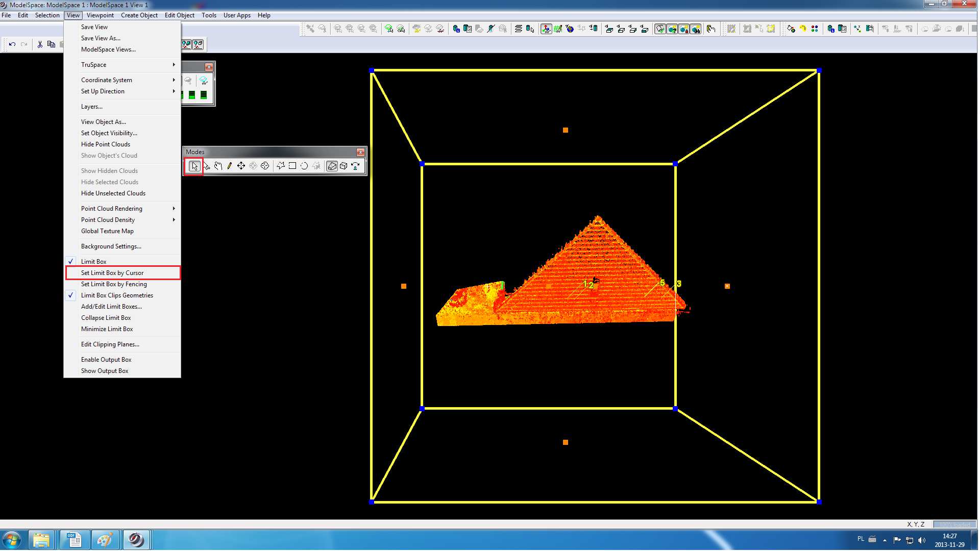Open Background Settings dialog entry

click(x=122, y=246)
